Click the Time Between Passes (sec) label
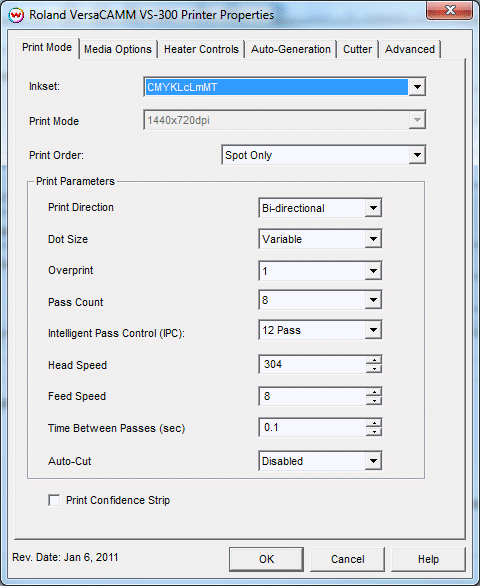The height and width of the screenshot is (586, 480). click(x=116, y=428)
